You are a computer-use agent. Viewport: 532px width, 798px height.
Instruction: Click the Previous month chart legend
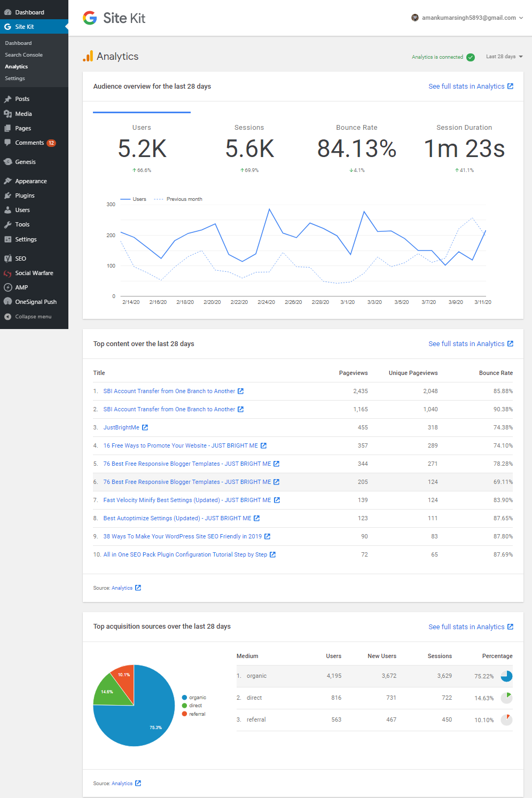point(178,199)
